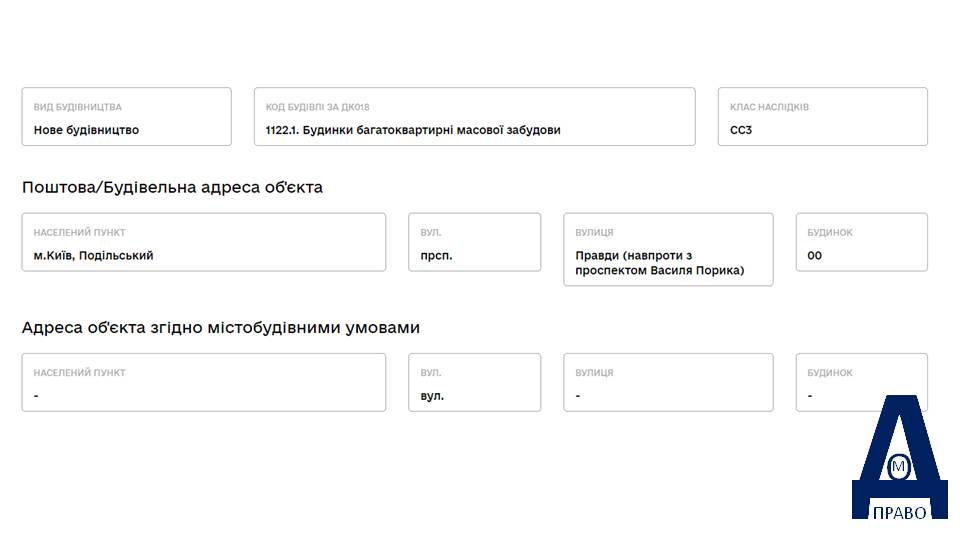Click the Код будівлі за ДК018 field
The height and width of the screenshot is (540, 960).
(474, 116)
